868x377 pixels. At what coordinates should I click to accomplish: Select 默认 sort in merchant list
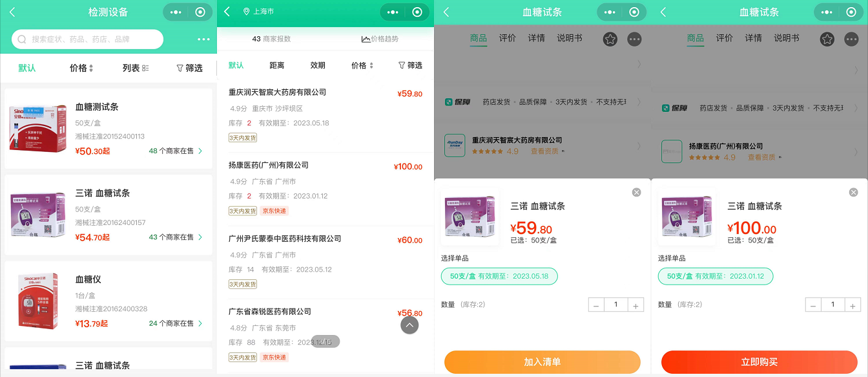[x=236, y=65]
